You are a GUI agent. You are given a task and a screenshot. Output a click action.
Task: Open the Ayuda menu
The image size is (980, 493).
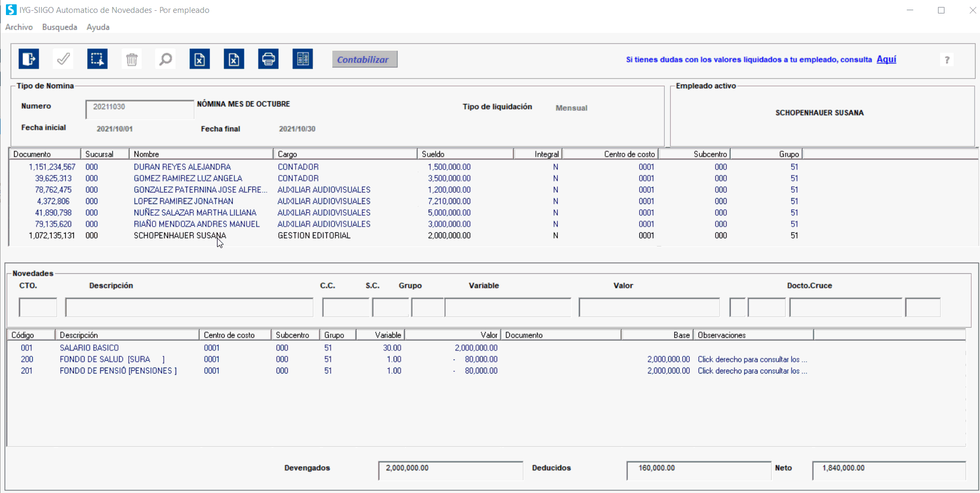pyautogui.click(x=98, y=27)
